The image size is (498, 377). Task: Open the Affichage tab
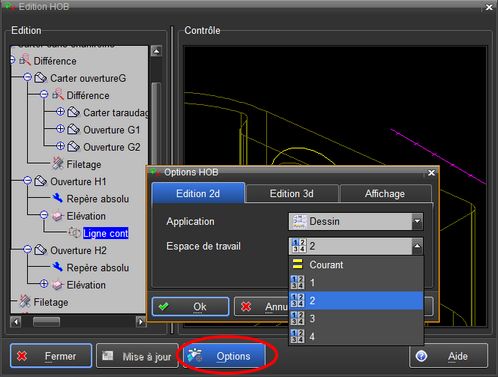tap(385, 194)
